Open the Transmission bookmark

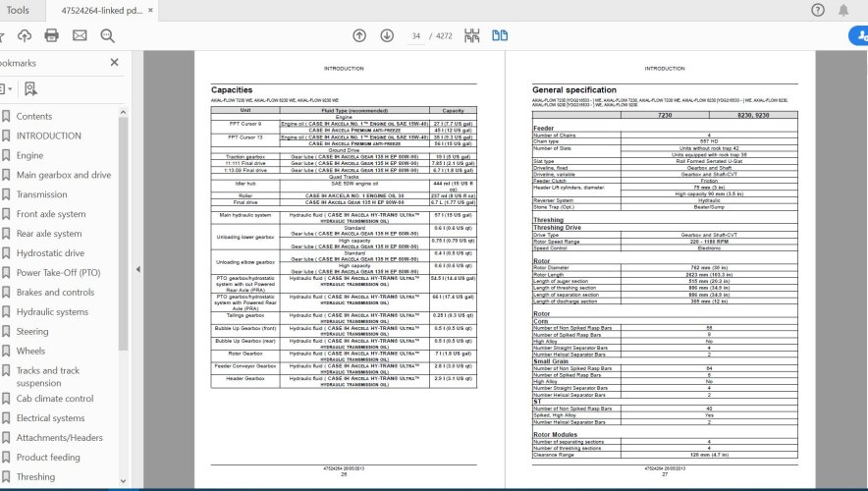coord(41,194)
